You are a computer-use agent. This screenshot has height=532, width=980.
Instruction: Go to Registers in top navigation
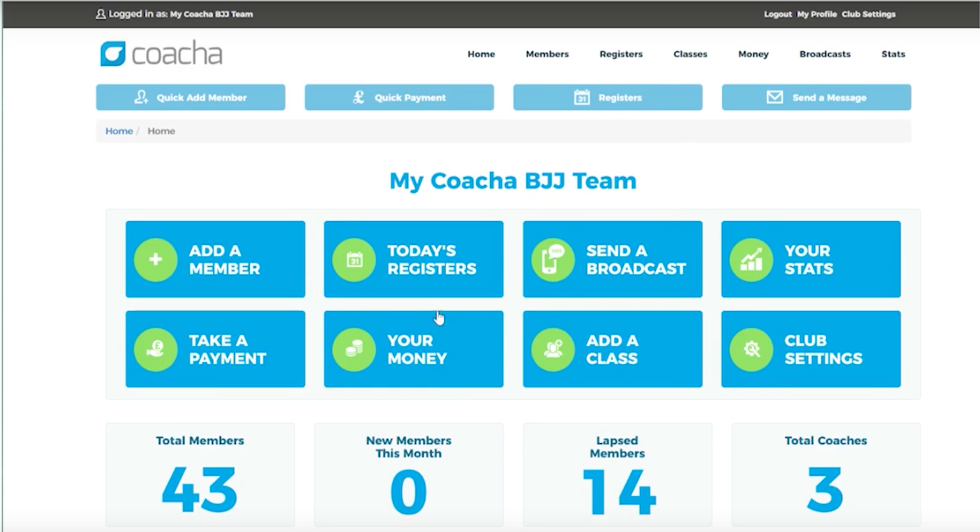[x=621, y=54]
